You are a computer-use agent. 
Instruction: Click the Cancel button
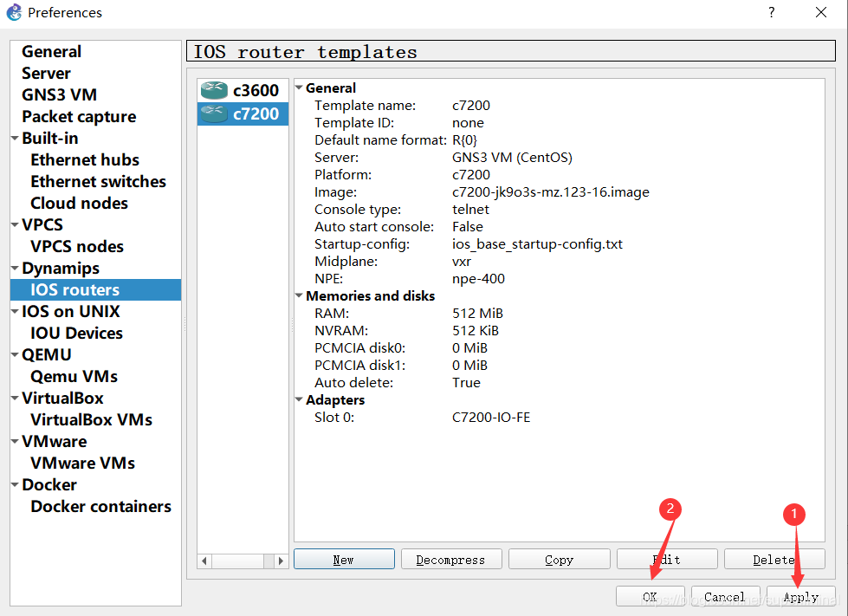725,597
